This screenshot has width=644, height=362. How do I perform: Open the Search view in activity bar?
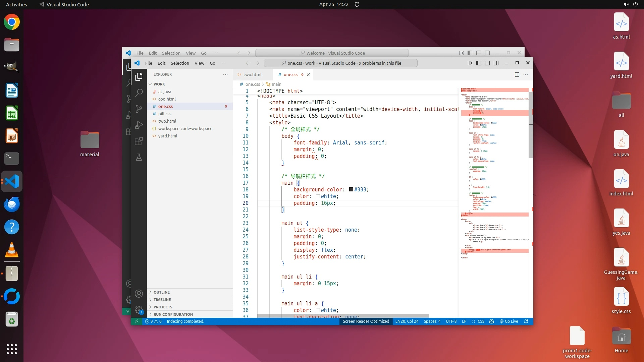tap(139, 93)
